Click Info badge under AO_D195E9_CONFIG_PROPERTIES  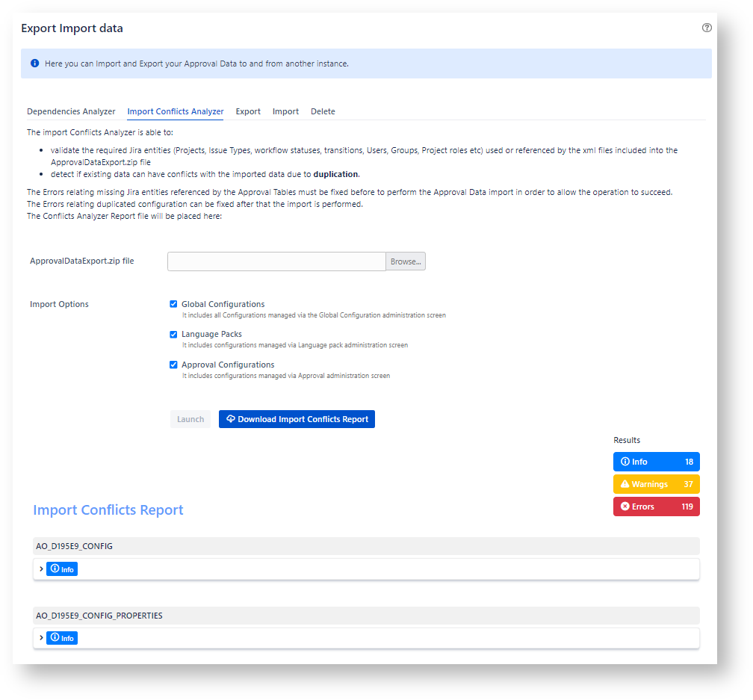tap(62, 638)
